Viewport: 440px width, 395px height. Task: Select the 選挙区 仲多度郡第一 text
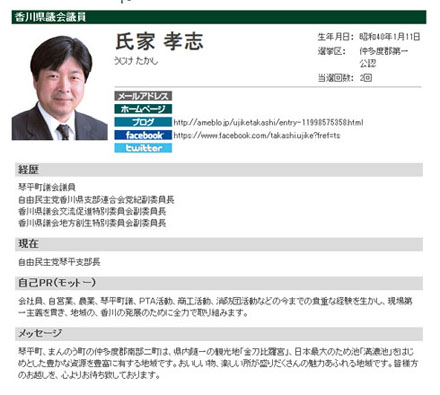383,51
